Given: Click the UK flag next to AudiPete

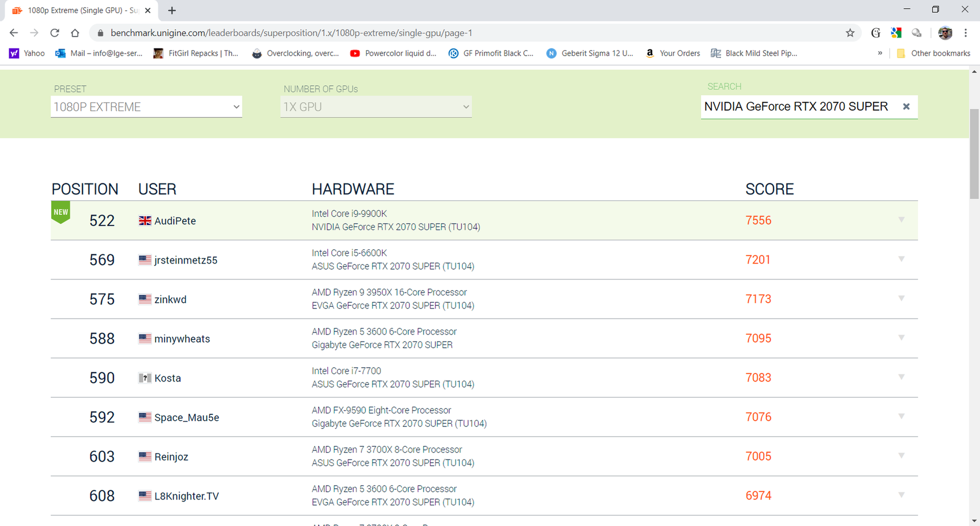Looking at the screenshot, I should click(145, 221).
